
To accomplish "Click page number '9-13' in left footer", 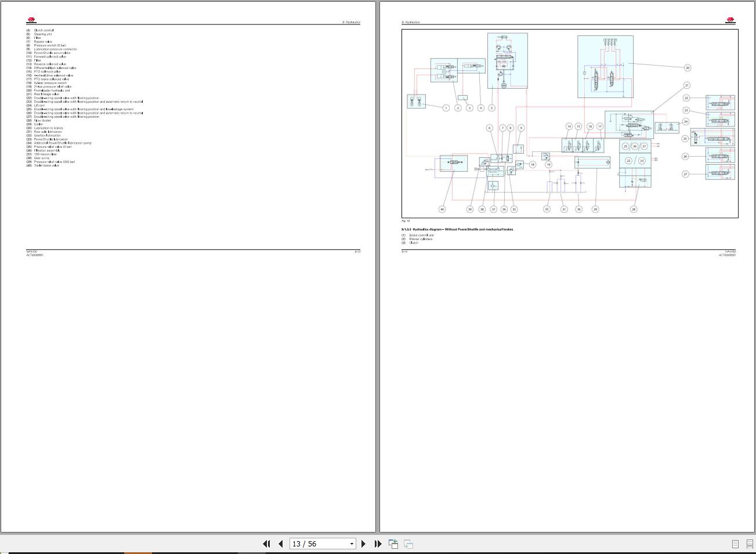I will point(357,252).
